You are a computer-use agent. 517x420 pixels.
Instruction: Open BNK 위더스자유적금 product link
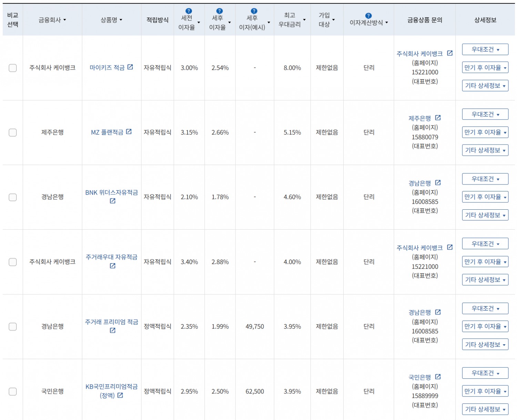coord(112,193)
